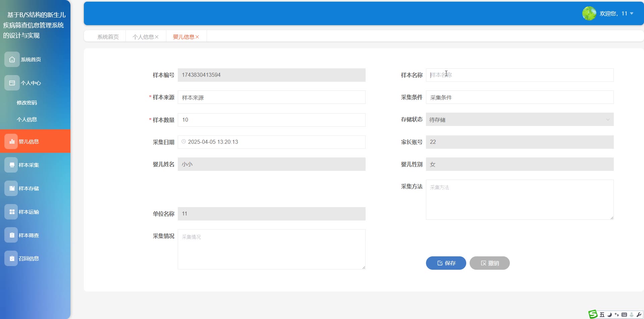
Task: Switch to the 系统首页 tab
Action: point(108,37)
